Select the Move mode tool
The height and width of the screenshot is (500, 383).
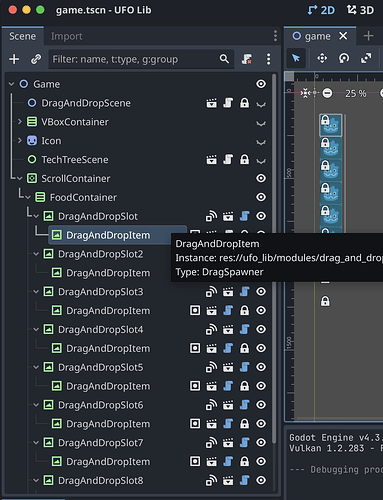(x=322, y=58)
